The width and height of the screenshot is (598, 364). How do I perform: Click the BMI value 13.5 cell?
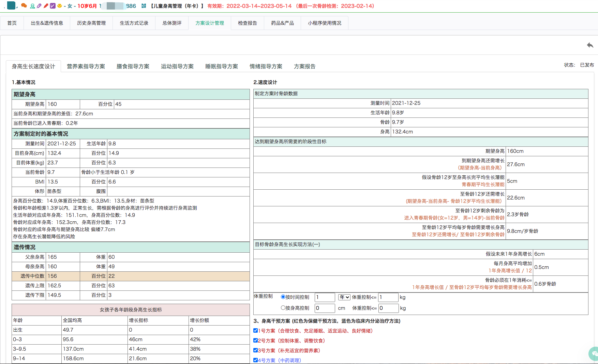pos(63,182)
